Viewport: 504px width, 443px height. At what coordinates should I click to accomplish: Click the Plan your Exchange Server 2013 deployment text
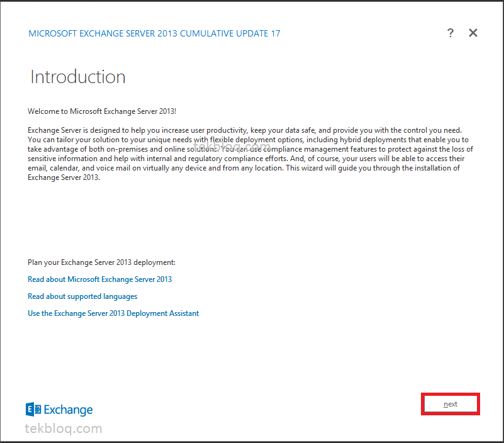(x=101, y=262)
